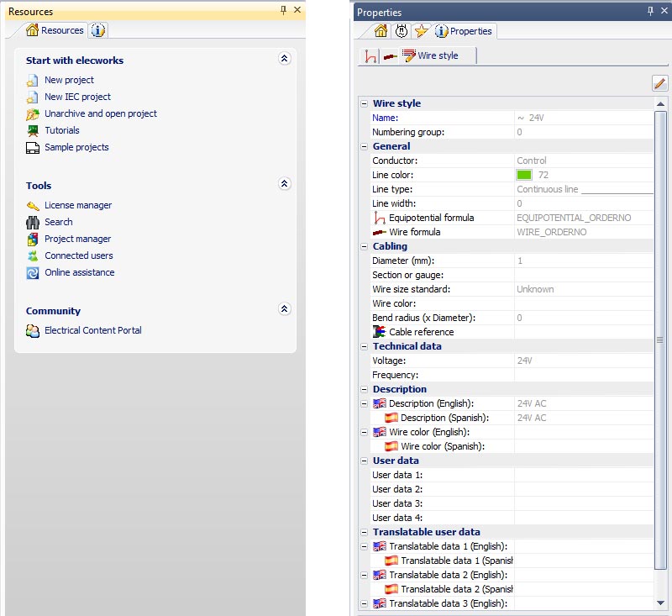Collapse the General property group

click(x=365, y=146)
